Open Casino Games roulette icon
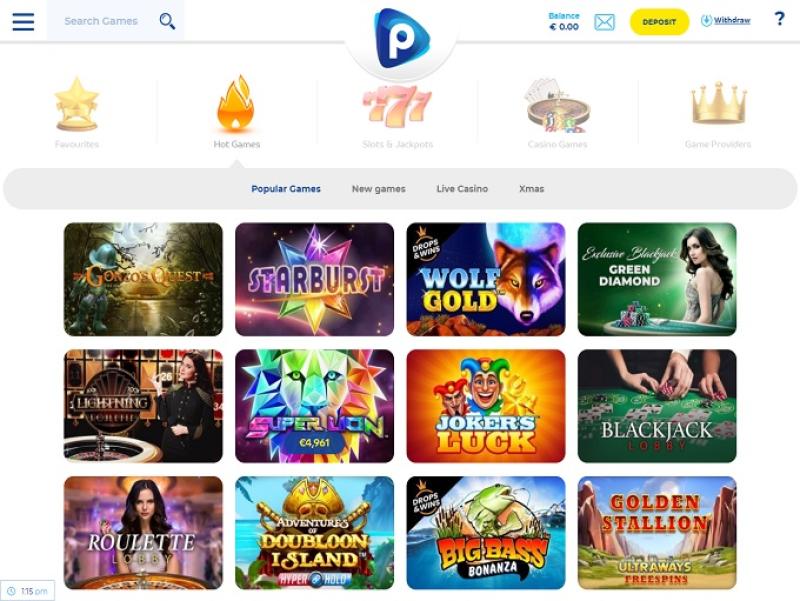Image resolution: width=800 pixels, height=601 pixels. pos(558,105)
